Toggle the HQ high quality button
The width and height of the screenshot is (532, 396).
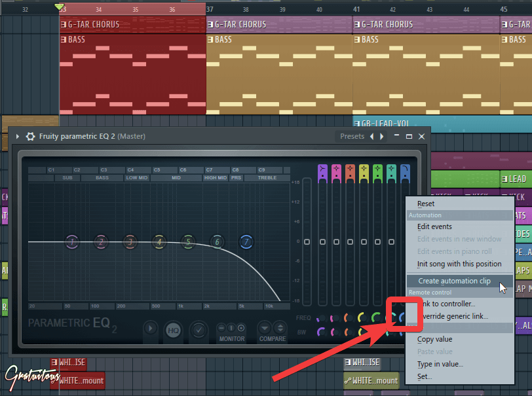tap(174, 331)
